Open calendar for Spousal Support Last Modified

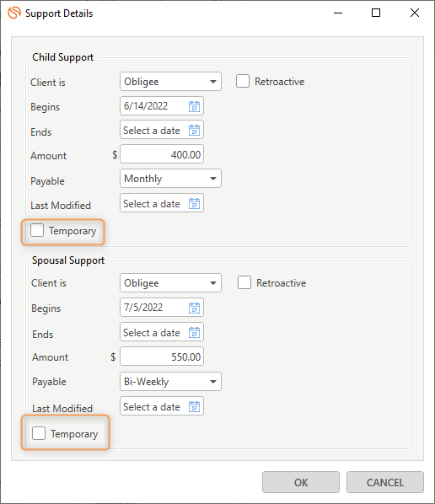pyautogui.click(x=194, y=407)
